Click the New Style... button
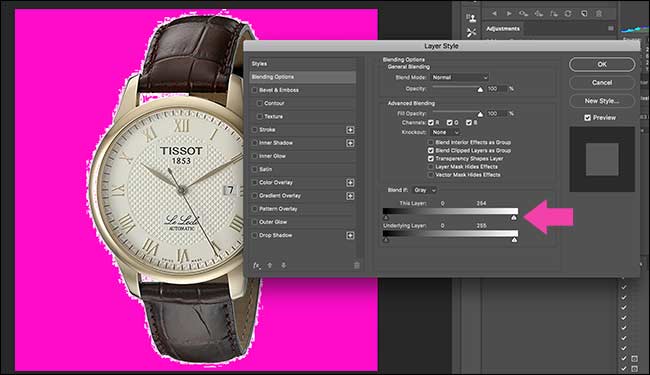 click(602, 101)
